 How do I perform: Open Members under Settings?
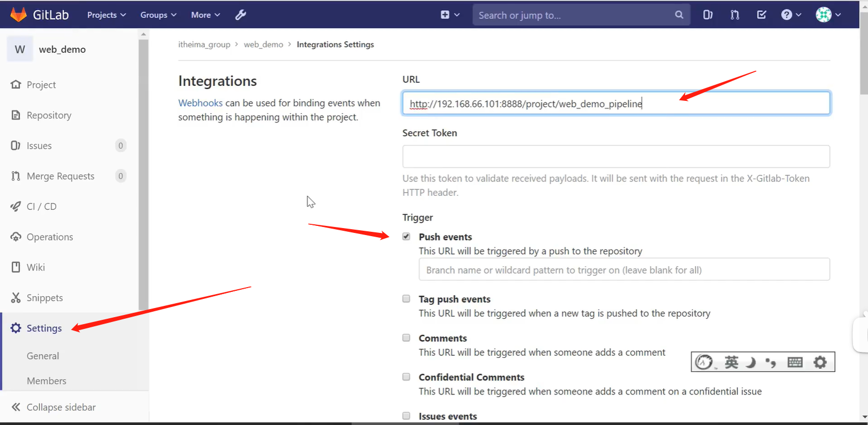(x=47, y=381)
